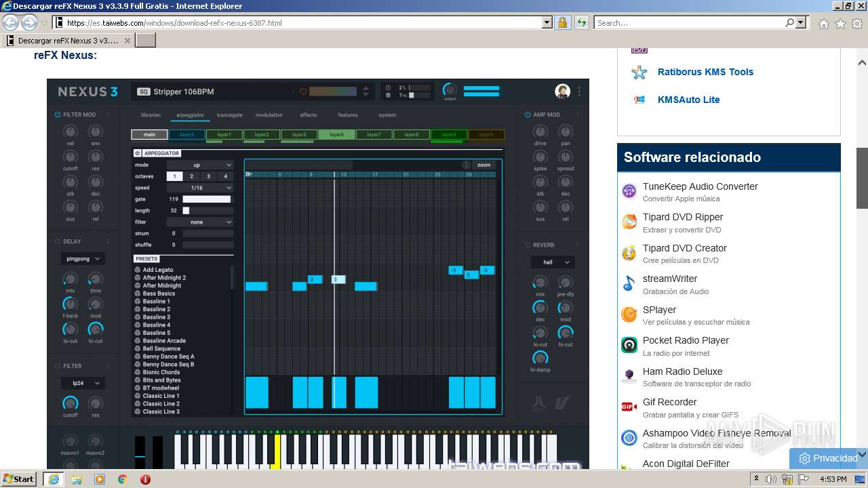Switch to the trancegate tab
The height and width of the screenshot is (488, 868).
[230, 115]
